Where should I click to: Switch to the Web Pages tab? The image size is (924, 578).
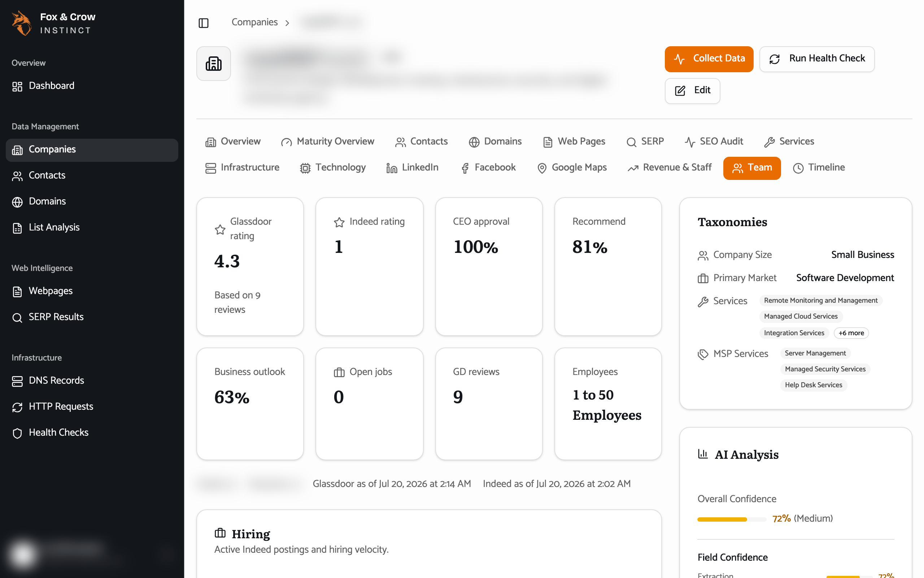574,142
